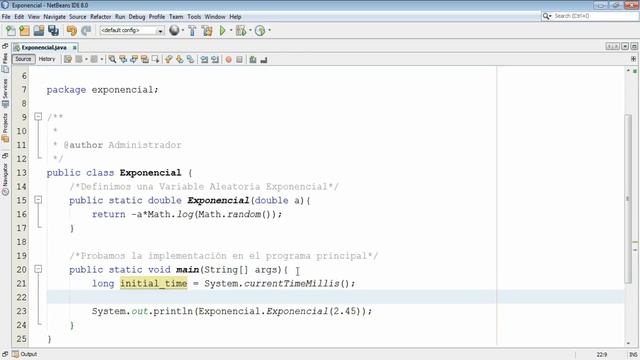
Task: Open the Run menu
Action: (x=120, y=17)
